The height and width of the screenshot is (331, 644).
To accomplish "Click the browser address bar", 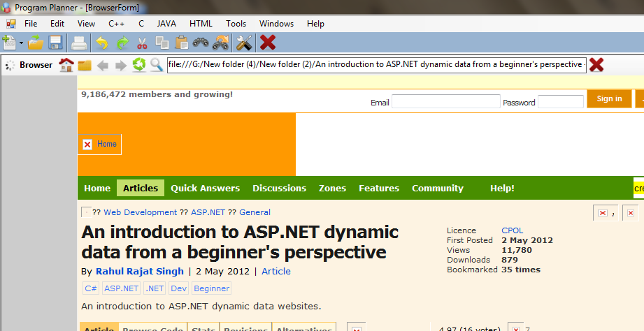I will (x=377, y=65).
